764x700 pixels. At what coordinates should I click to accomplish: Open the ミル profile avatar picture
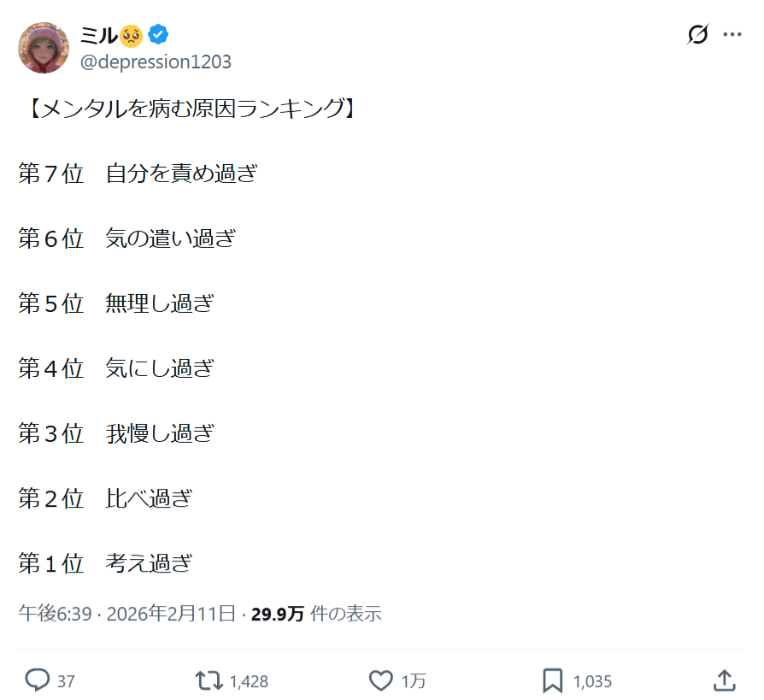44,48
